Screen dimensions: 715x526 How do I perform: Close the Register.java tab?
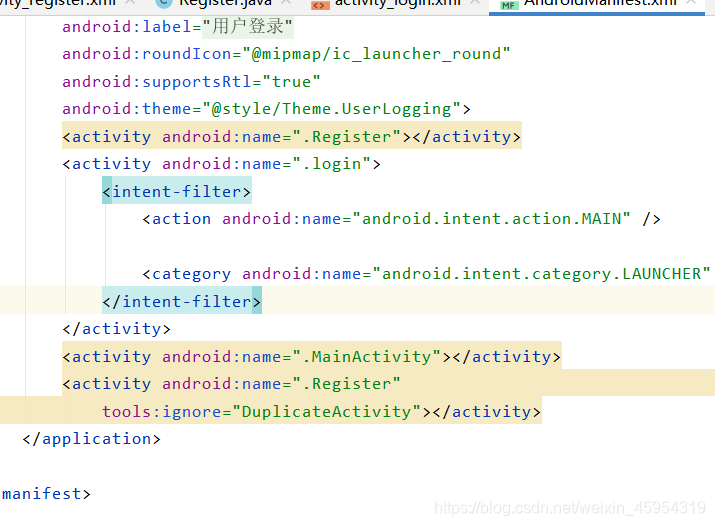[x=286, y=3]
